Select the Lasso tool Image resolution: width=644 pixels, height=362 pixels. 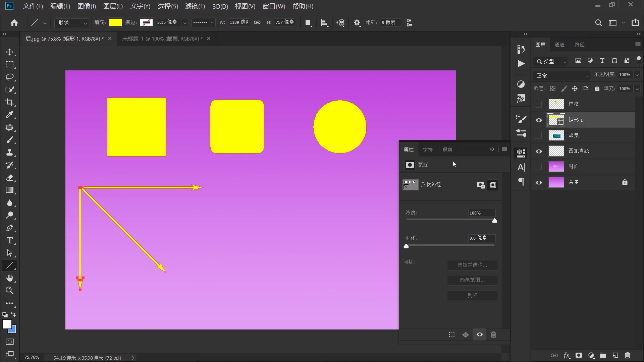pyautogui.click(x=9, y=77)
